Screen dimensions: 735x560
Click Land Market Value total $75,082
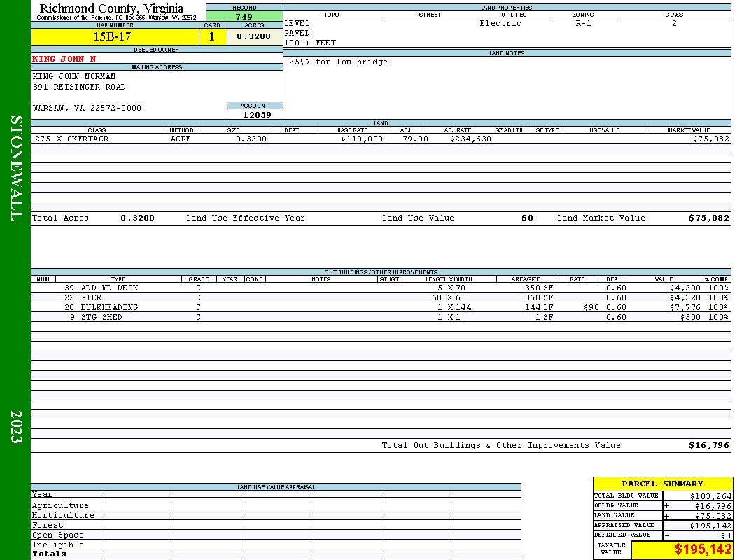click(708, 218)
